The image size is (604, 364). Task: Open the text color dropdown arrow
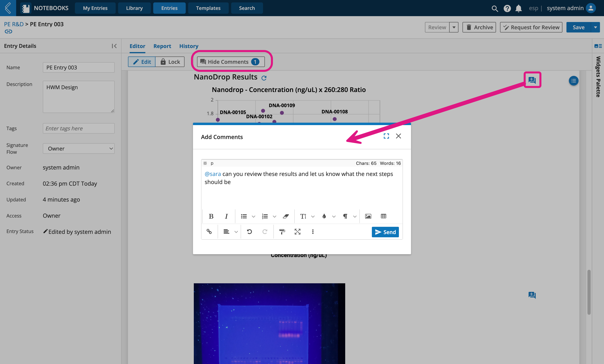coord(334,217)
